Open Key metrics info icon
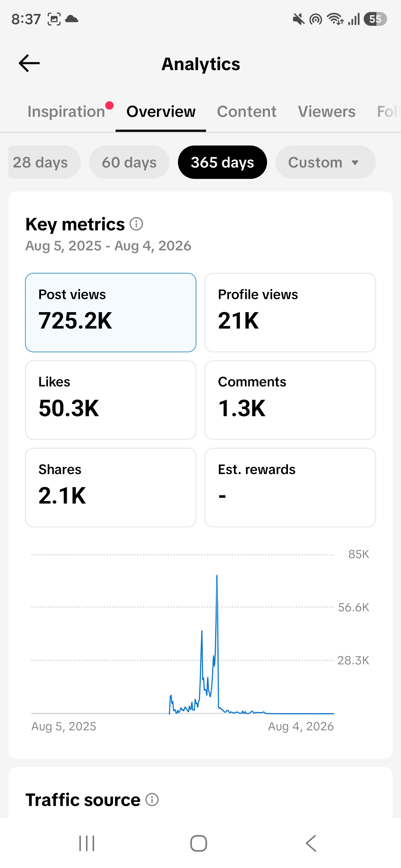Viewport: 401px width, 868px height. click(136, 224)
